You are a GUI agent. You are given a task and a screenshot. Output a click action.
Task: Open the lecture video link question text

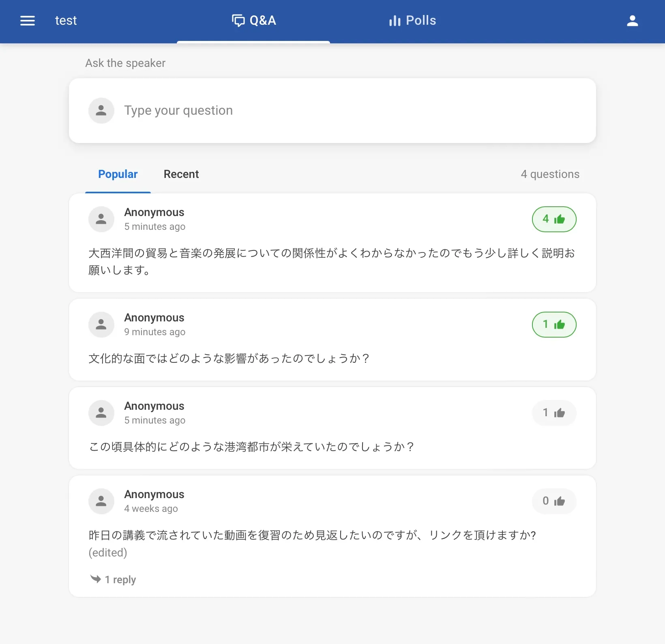(x=312, y=535)
